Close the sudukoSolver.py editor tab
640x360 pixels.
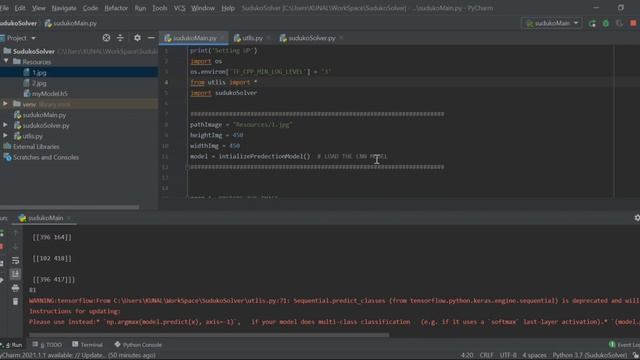pyautogui.click(x=341, y=38)
